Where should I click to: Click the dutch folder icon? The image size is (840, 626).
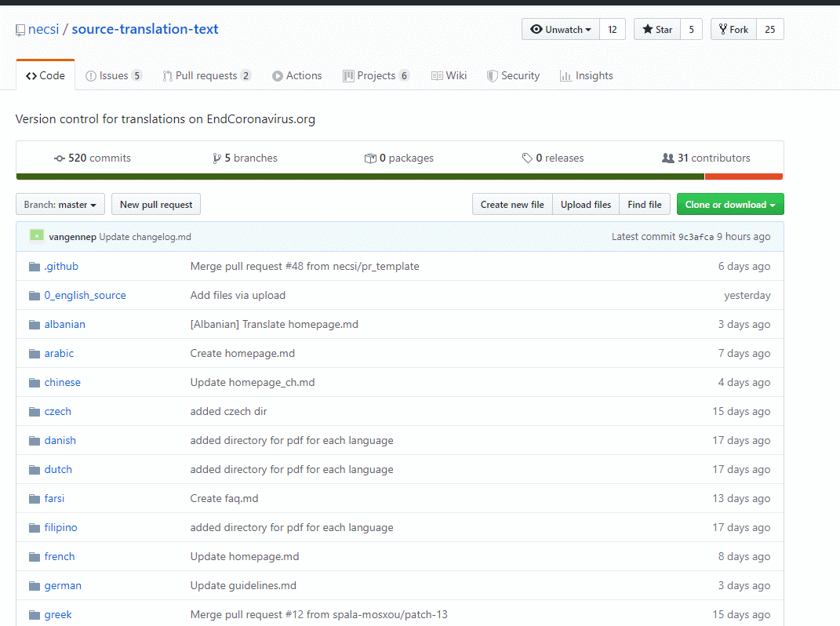click(35, 469)
